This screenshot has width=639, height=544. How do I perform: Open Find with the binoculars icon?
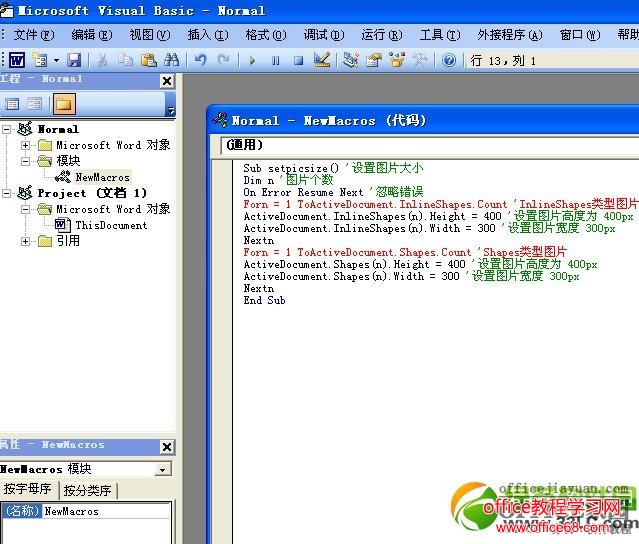pos(172,60)
